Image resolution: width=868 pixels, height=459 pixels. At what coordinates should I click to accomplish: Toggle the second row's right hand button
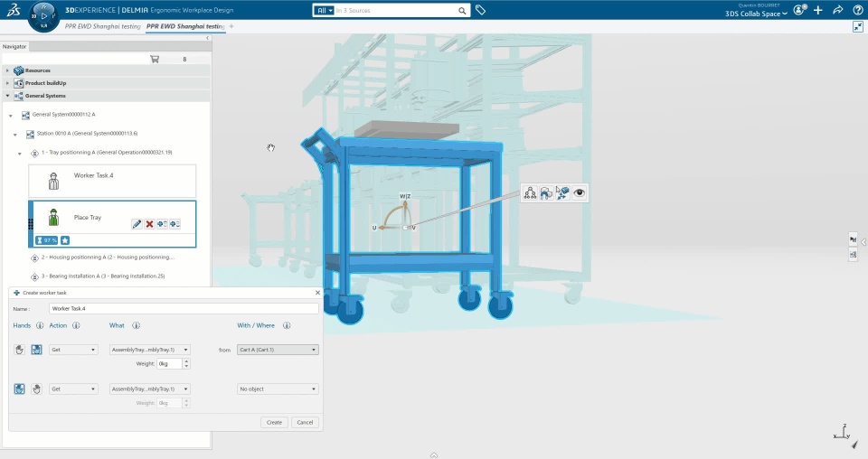click(x=37, y=389)
